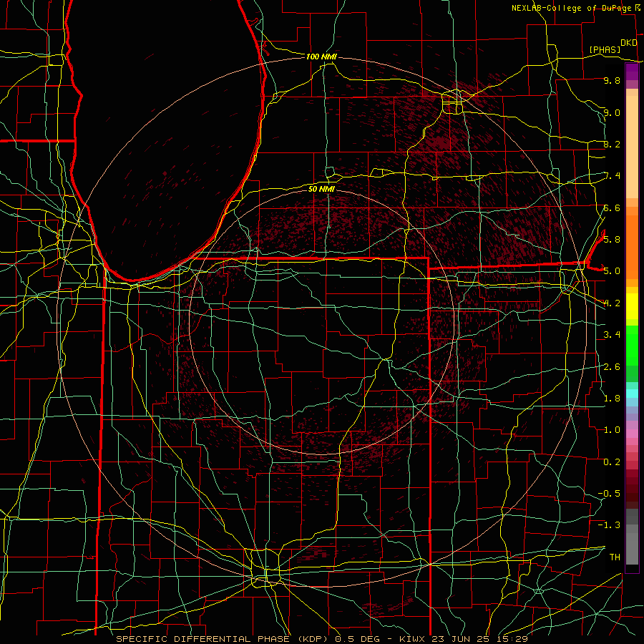Click the 1.0 scale value

click(x=612, y=430)
